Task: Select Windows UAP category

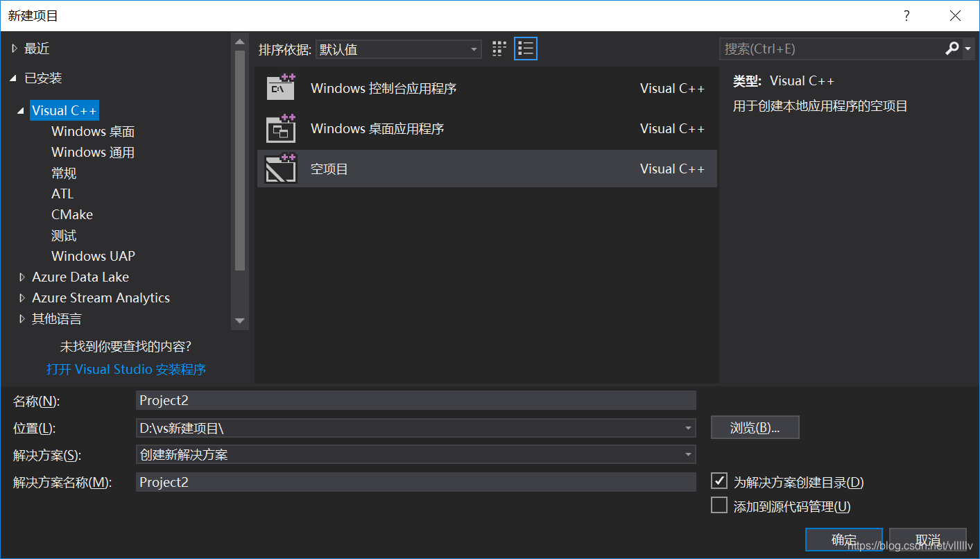Action: point(93,256)
